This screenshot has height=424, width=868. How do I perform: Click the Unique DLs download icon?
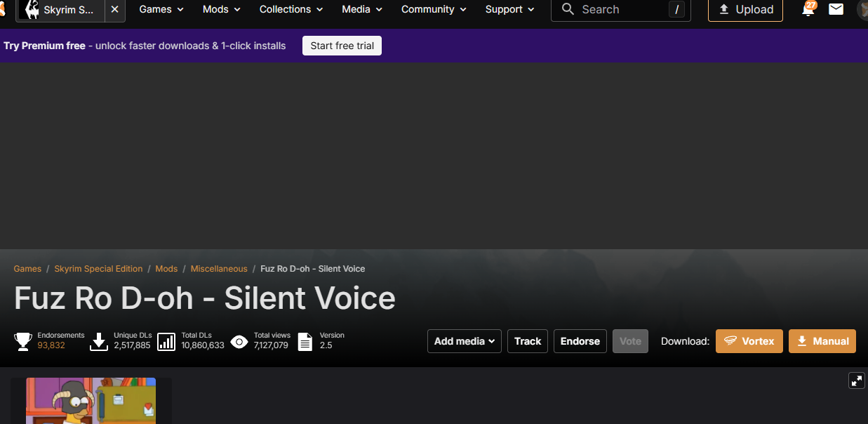click(99, 342)
